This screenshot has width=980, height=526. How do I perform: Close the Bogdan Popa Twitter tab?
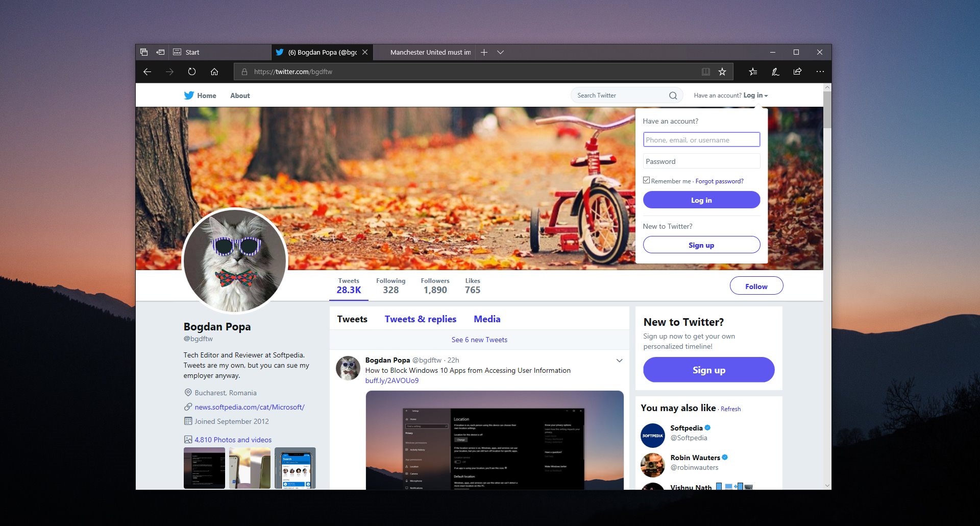click(x=365, y=52)
